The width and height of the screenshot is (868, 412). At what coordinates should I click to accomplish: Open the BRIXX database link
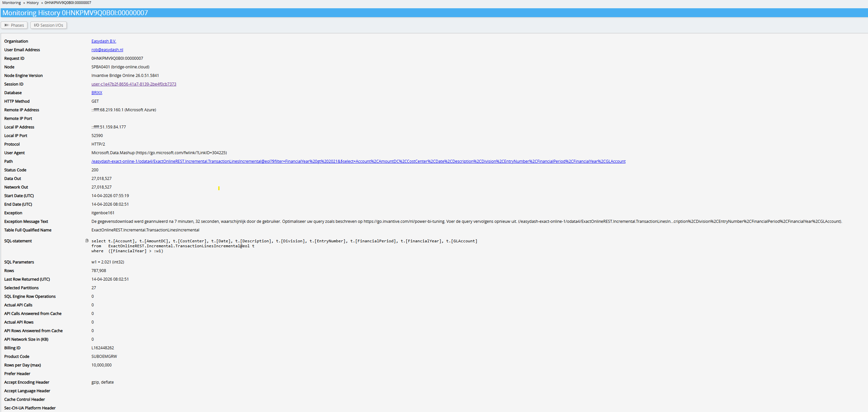click(97, 93)
